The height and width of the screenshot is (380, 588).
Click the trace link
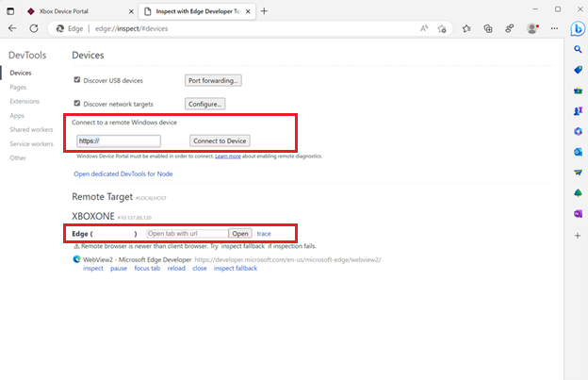click(264, 233)
